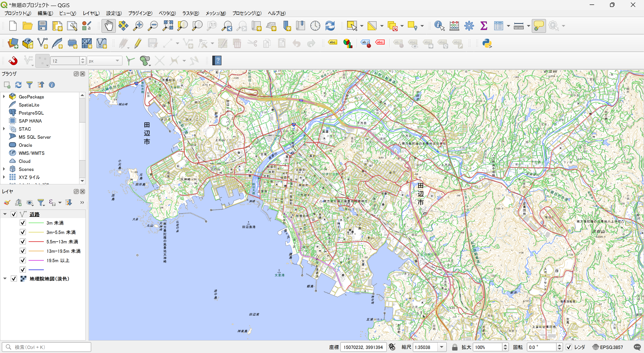Select the Pan Map hand tool

click(x=108, y=26)
